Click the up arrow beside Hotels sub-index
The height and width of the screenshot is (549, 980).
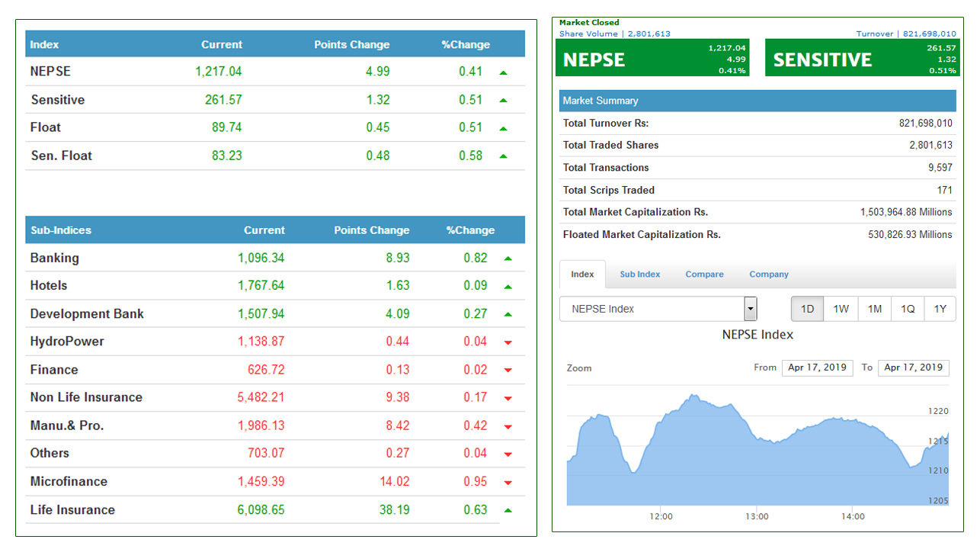coord(508,287)
